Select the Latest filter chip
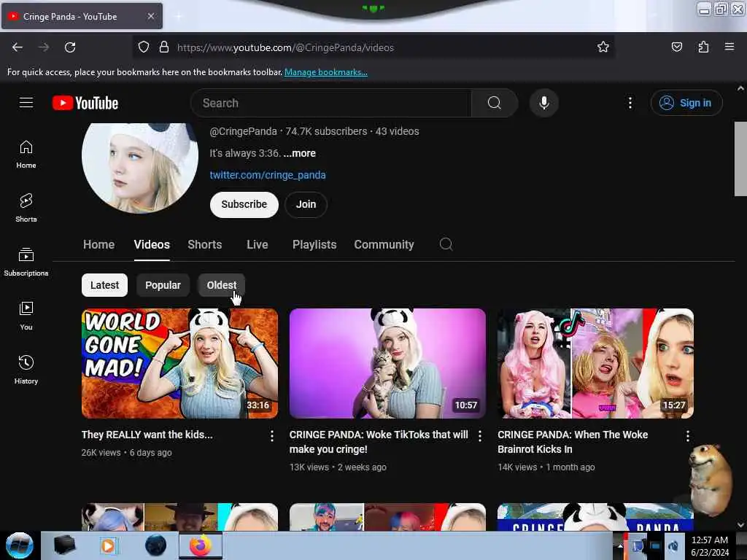Viewport: 747px width, 560px height. pyautogui.click(x=104, y=285)
